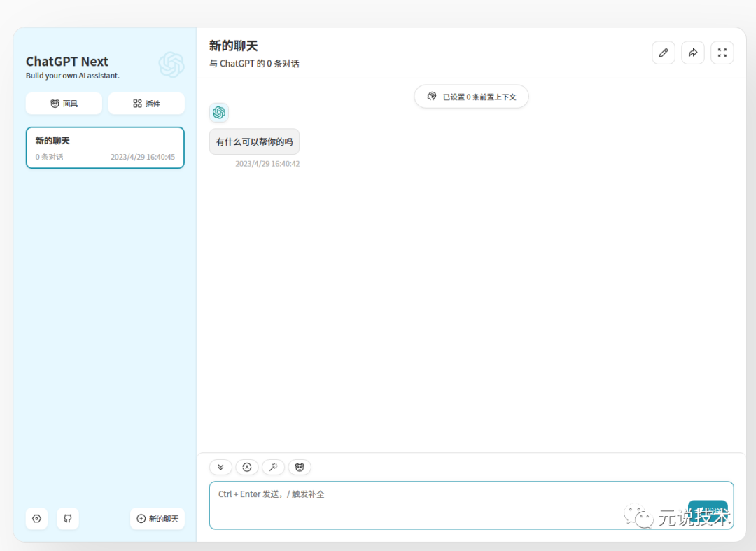This screenshot has height=551, width=756.
Task: Click the share arrow icon
Action: coord(693,53)
